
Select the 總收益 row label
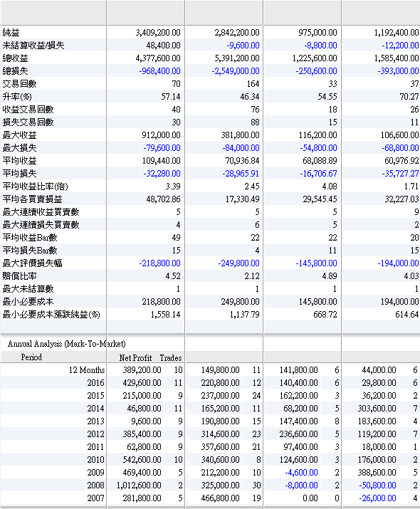coord(15,58)
